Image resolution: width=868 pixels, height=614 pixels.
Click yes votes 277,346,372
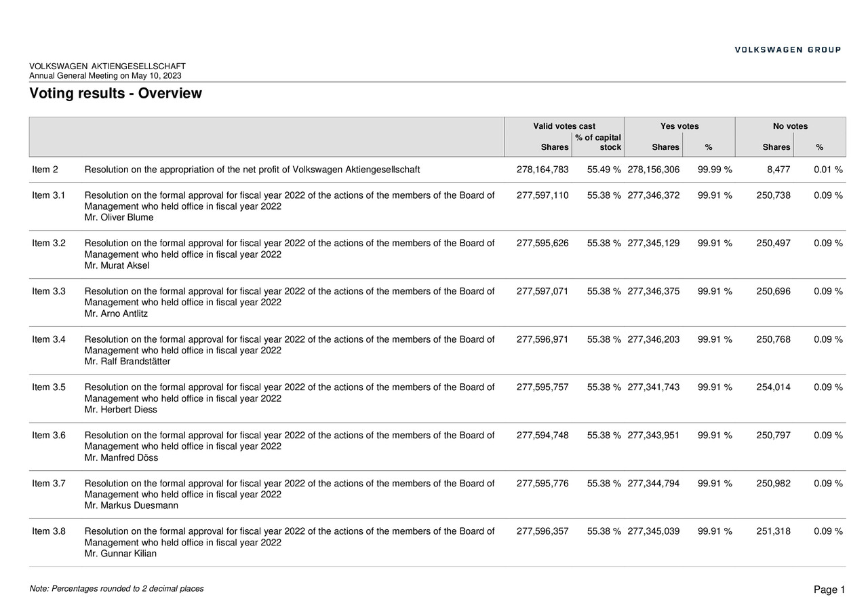(654, 195)
